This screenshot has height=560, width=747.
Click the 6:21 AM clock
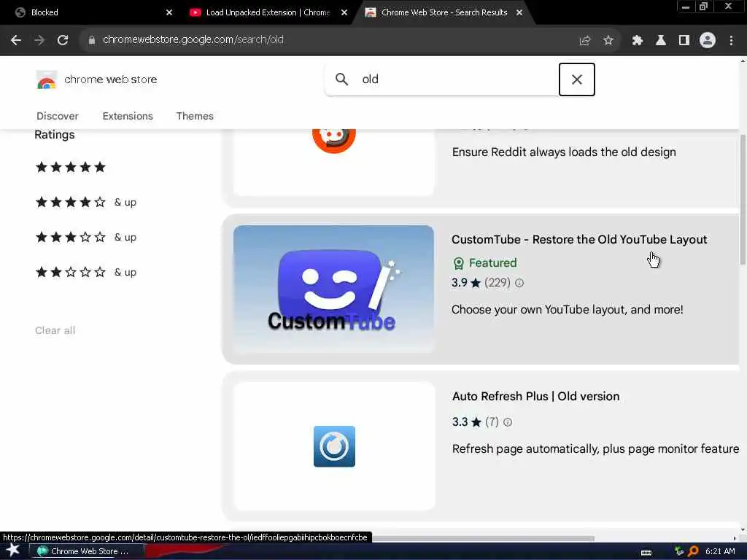[x=720, y=551]
